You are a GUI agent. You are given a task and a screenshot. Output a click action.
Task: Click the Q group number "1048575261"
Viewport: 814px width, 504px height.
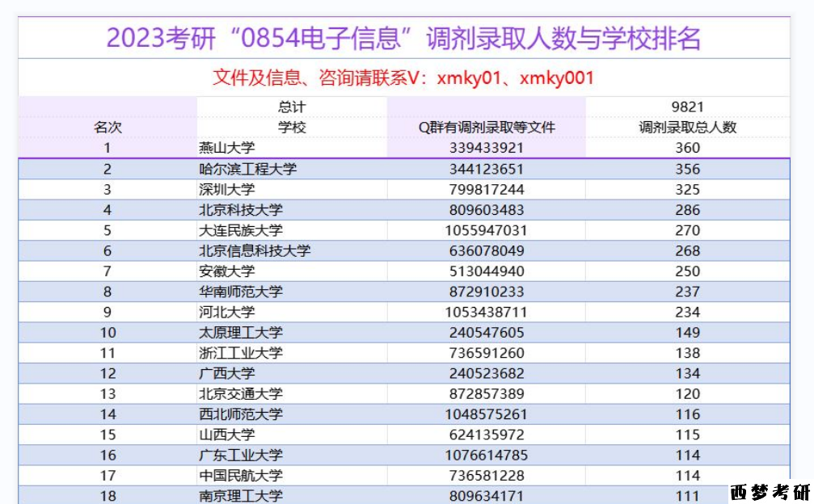487,414
